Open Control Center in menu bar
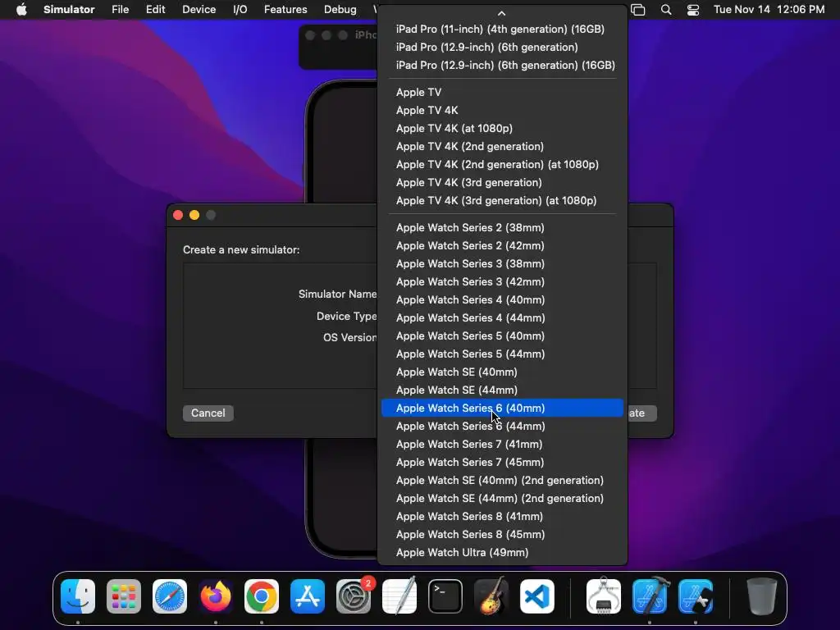Screen dimensions: 840x630 692,10
